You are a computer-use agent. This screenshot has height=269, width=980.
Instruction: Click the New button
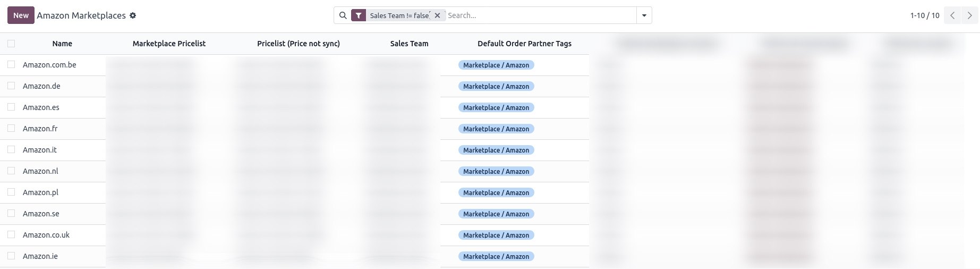21,15
